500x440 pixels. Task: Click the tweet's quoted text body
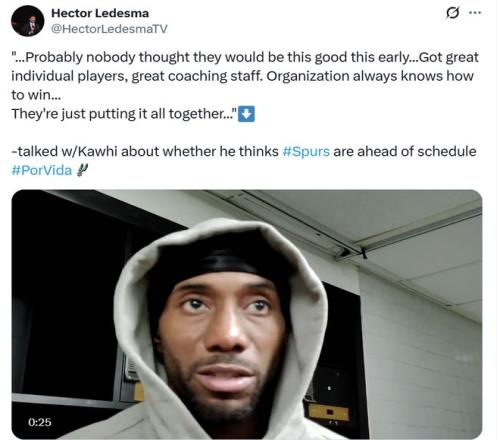click(245, 86)
